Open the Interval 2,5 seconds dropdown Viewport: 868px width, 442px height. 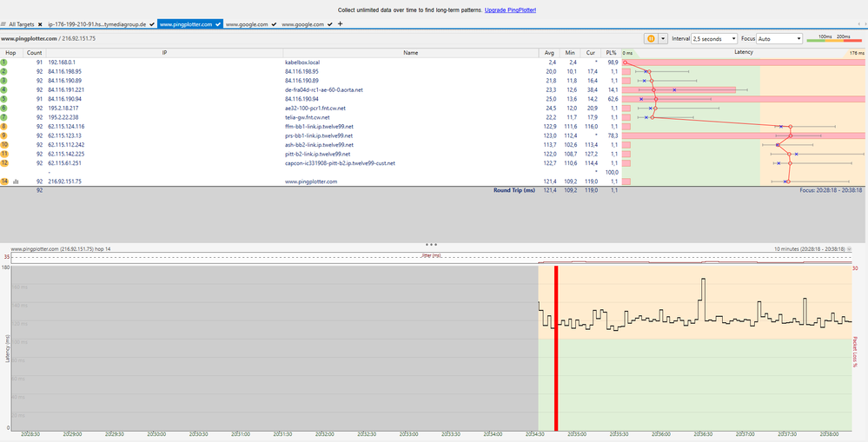714,39
